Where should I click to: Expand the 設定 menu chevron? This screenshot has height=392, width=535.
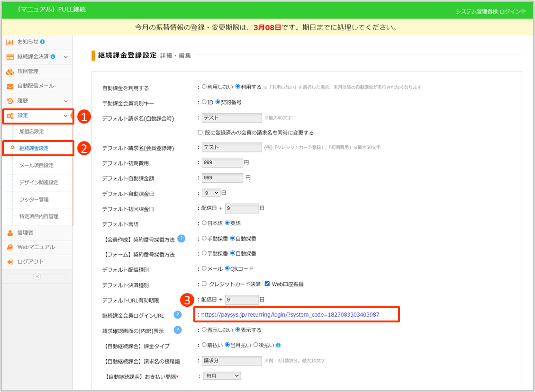pyautogui.click(x=65, y=116)
